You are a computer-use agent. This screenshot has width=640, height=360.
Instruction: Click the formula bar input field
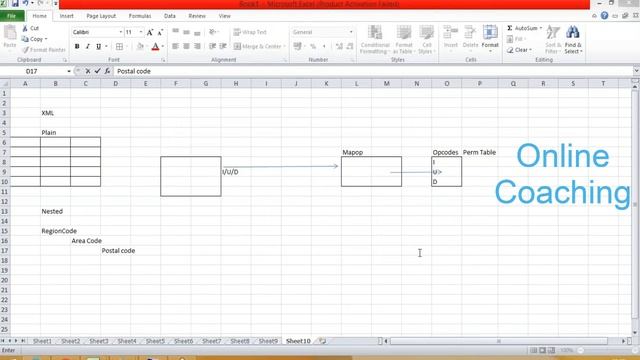point(372,71)
